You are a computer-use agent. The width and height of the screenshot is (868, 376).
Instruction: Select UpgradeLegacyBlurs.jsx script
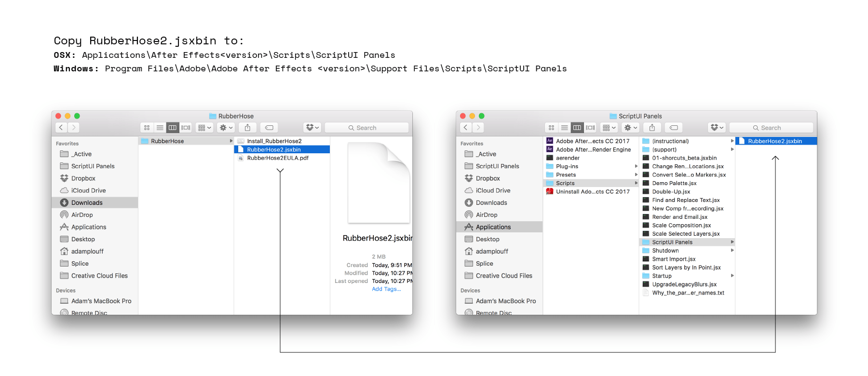pyautogui.click(x=687, y=284)
